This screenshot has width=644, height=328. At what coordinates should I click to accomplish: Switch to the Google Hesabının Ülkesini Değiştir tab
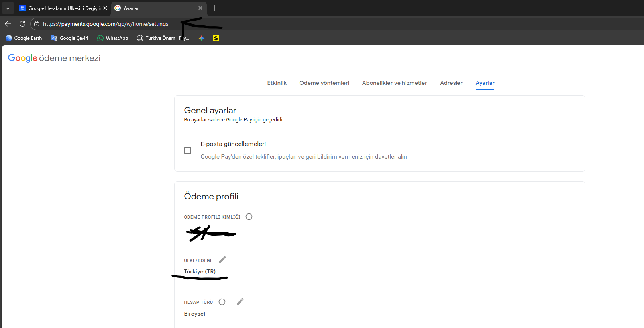coord(64,8)
